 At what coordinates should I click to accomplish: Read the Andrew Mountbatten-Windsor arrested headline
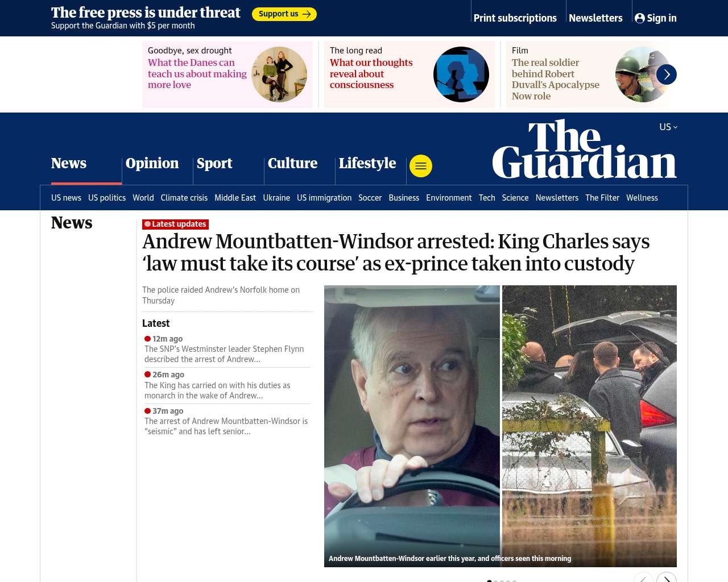point(396,252)
